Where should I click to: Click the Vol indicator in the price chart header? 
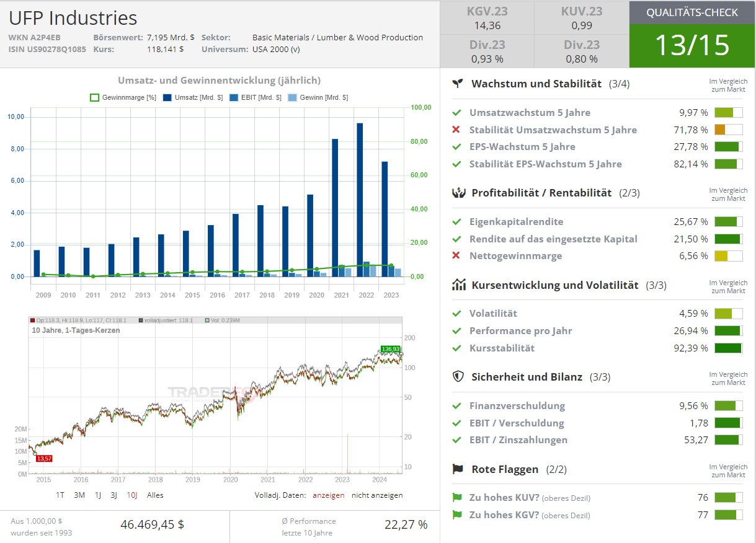coord(222,320)
